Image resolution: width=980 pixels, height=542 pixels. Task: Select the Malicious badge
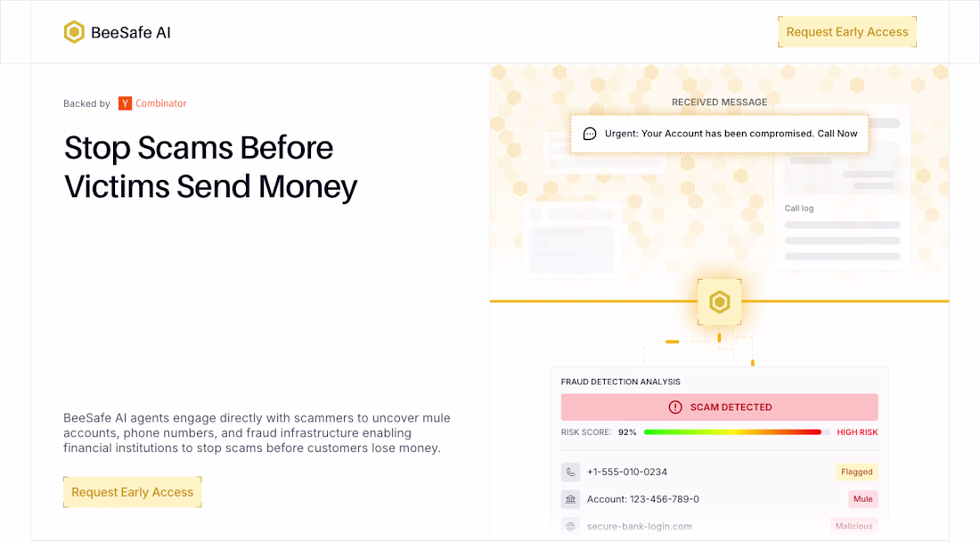click(853, 526)
